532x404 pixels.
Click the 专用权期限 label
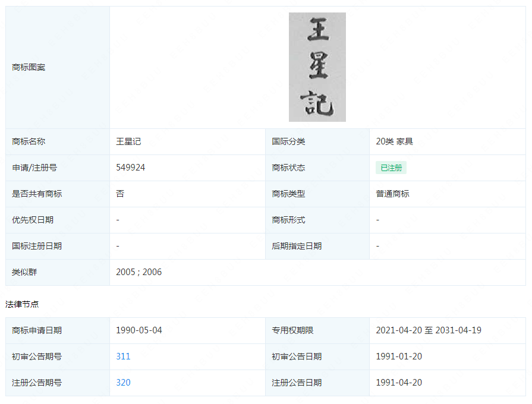293,330
